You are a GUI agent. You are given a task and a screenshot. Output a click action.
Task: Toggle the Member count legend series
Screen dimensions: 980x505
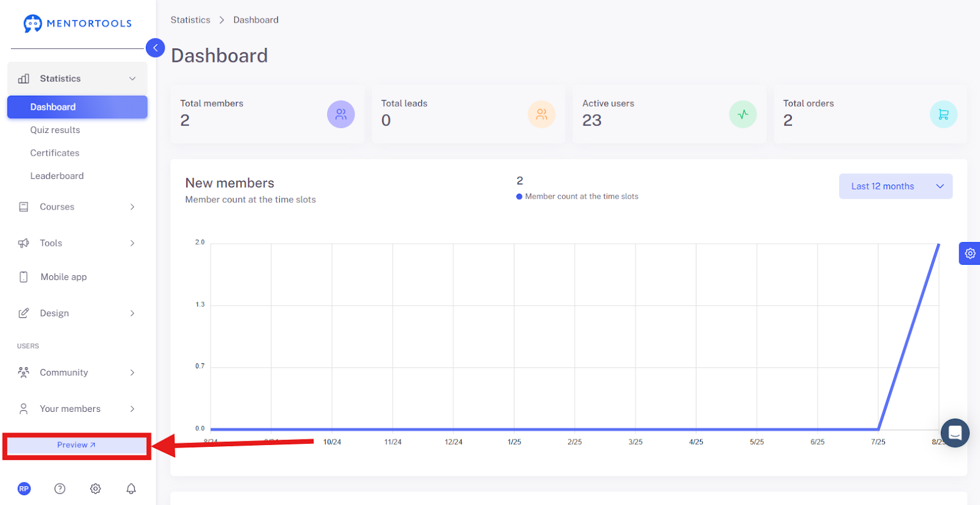578,197
